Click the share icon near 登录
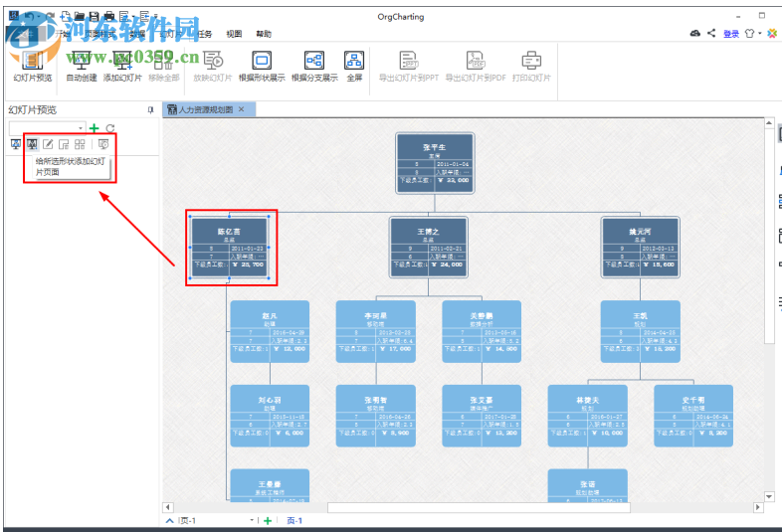The image size is (782, 532). pos(711,34)
